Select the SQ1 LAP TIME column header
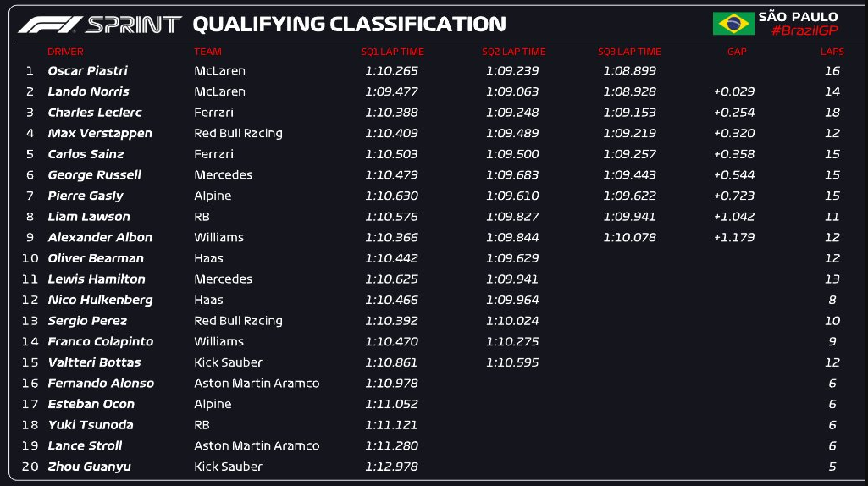Viewport: 868px width, 486px height. (x=392, y=52)
